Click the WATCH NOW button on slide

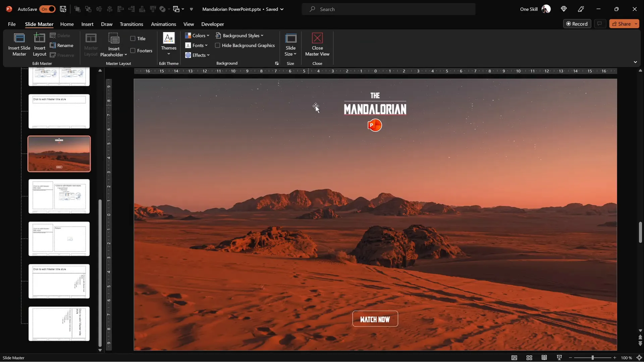click(375, 319)
